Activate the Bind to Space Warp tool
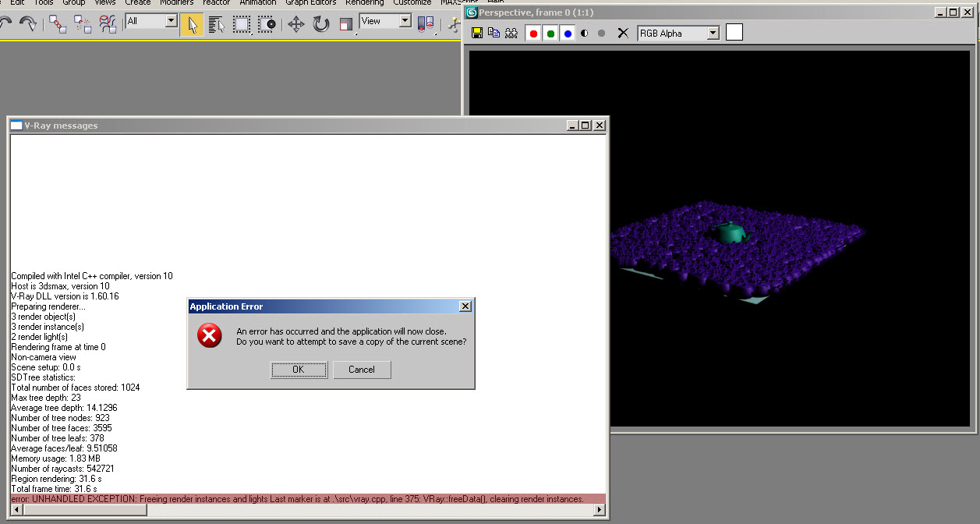 tap(108, 23)
